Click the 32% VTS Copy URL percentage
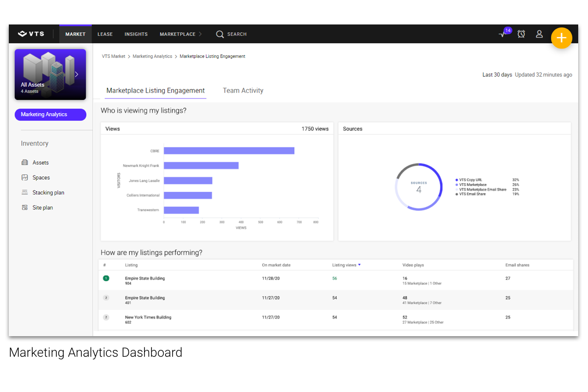 pyautogui.click(x=515, y=180)
